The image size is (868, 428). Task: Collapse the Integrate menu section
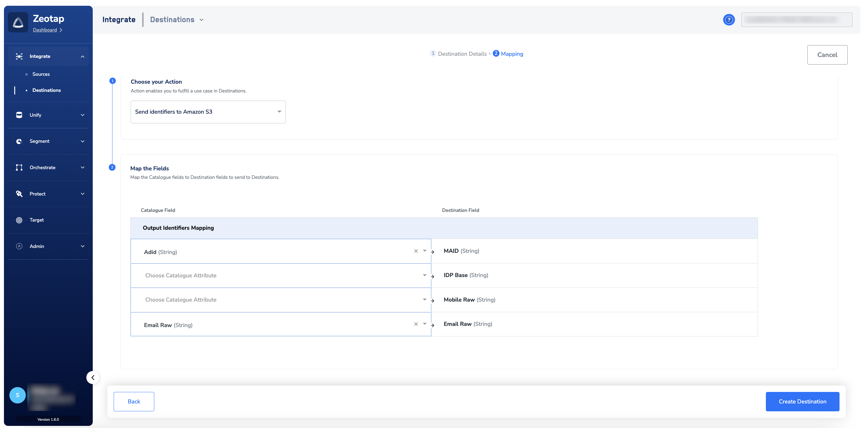82,57
